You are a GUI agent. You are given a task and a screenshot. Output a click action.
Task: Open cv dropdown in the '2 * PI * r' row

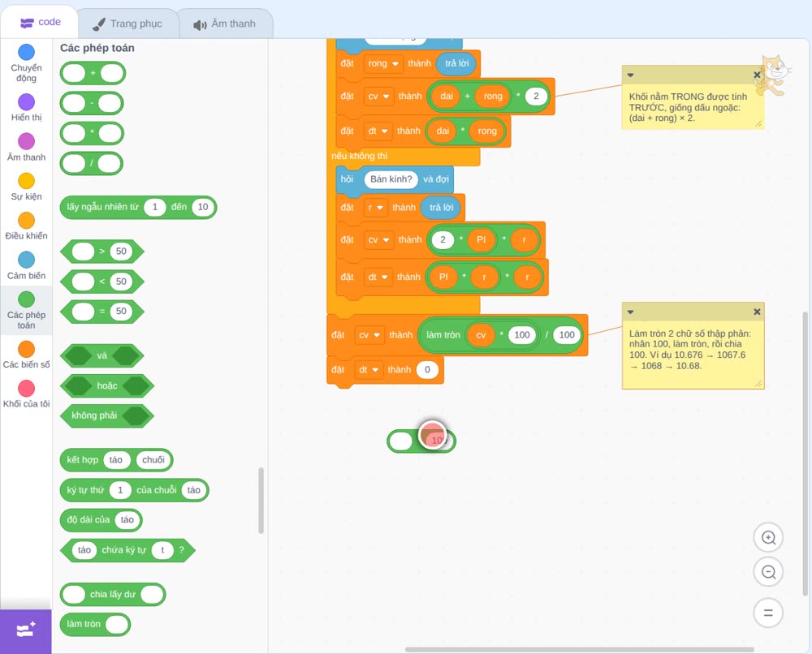378,240
